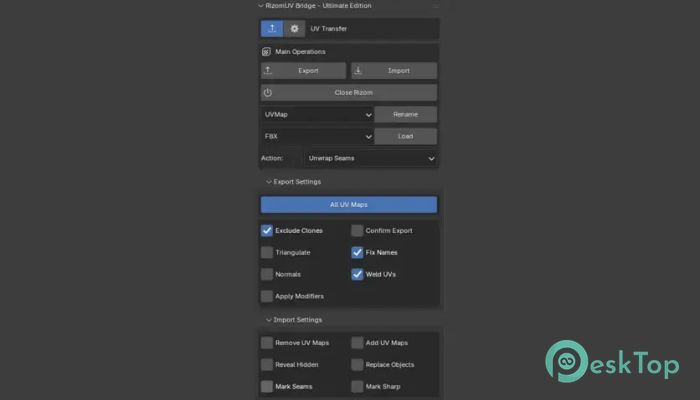Enable the Mark Seams checkbox
This screenshot has height=400, width=700.
tap(267, 386)
